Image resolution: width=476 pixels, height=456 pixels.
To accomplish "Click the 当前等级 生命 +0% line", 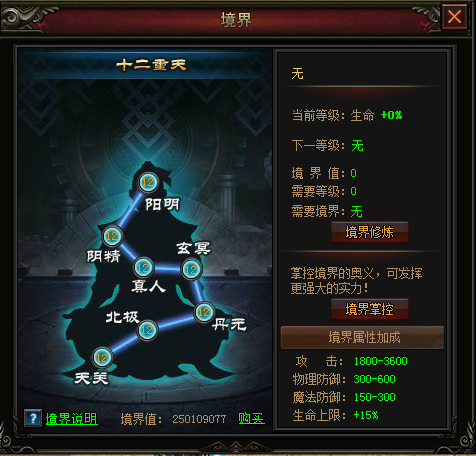I will point(347,115).
